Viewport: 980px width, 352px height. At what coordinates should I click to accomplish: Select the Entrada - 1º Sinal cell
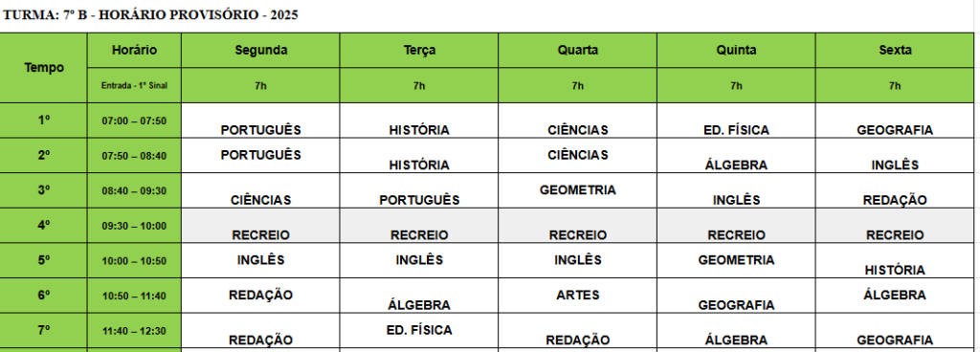coord(134,85)
